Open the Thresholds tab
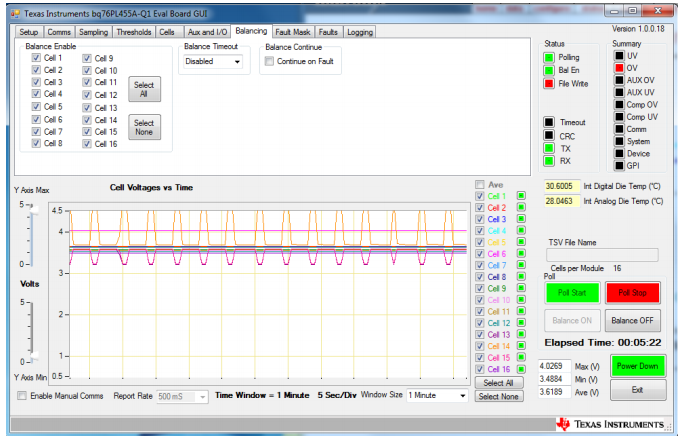The height and width of the screenshot is (438, 682). click(134, 32)
